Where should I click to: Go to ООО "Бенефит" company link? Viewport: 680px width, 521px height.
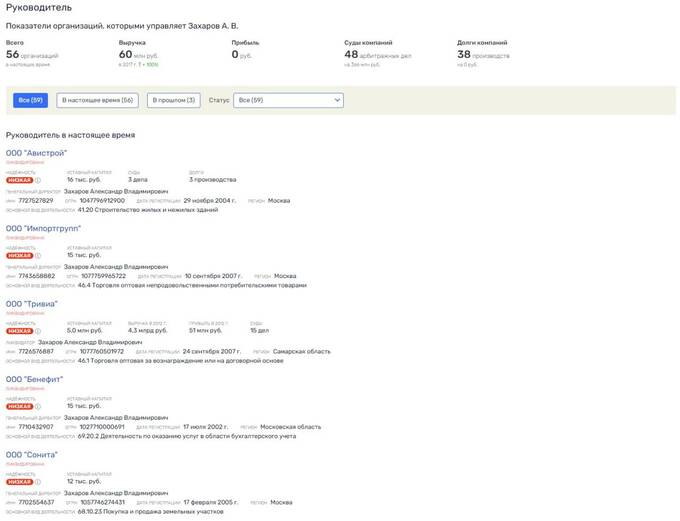click(35, 379)
